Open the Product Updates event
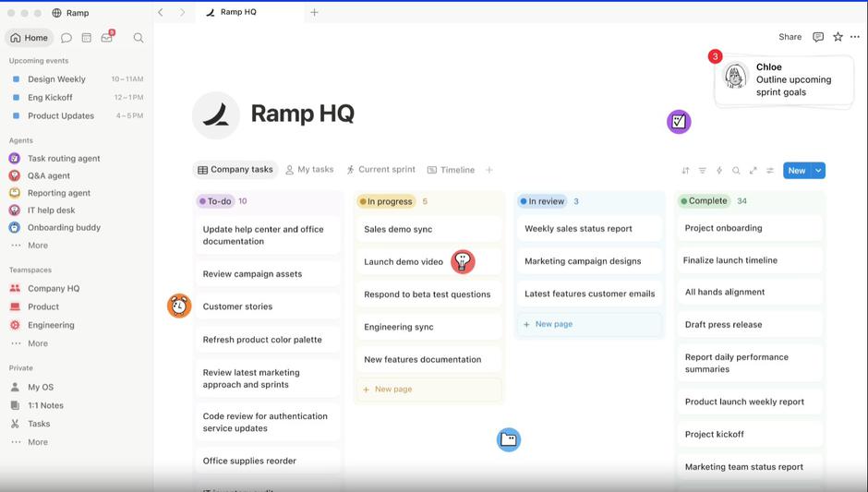Image resolution: width=868 pixels, height=492 pixels. tap(77, 115)
